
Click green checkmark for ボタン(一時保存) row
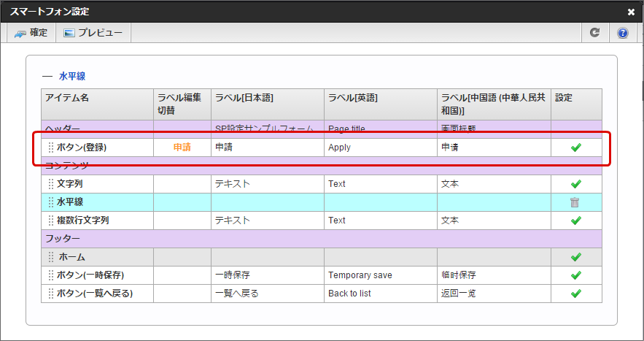575,275
